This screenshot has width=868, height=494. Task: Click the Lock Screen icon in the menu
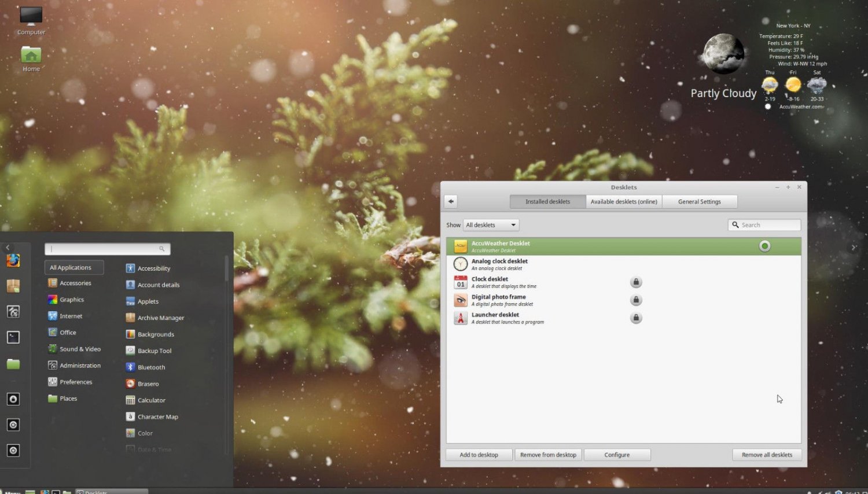click(13, 399)
